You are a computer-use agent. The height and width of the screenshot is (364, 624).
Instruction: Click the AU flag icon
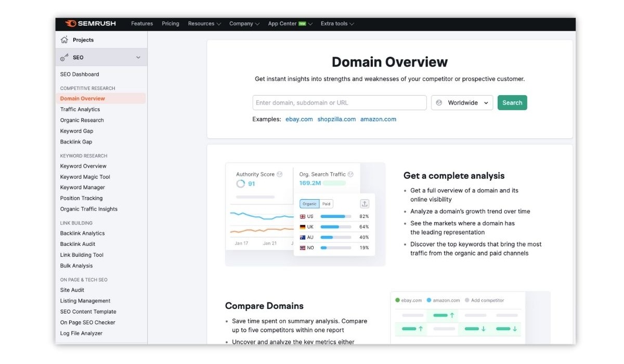coord(303,237)
